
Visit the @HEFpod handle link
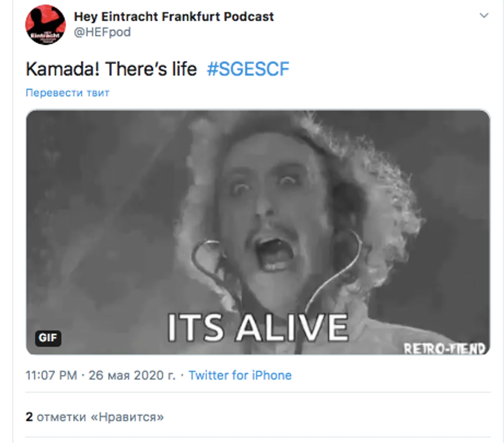click(x=102, y=32)
